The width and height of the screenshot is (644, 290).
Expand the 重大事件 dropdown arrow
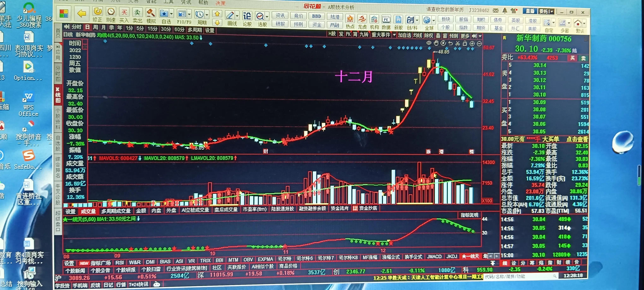[394, 35]
